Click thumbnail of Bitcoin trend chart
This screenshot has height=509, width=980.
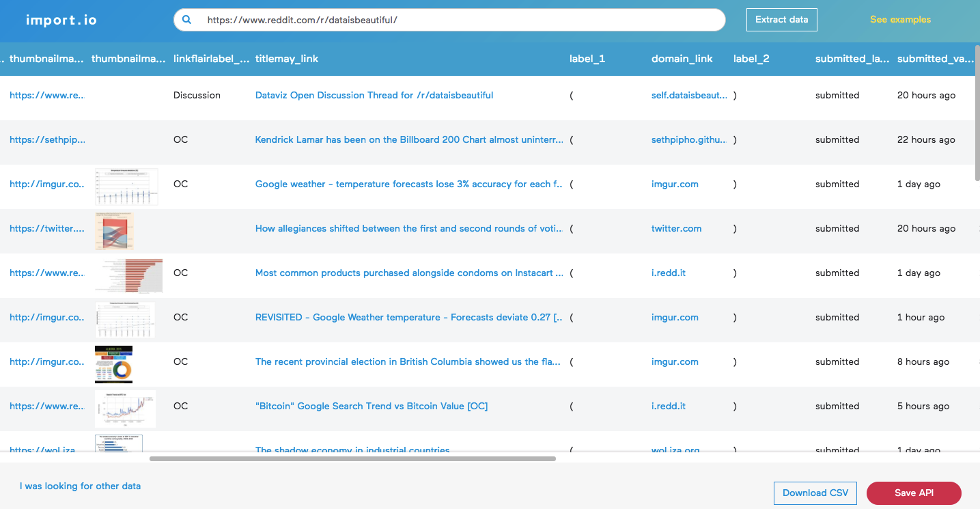click(126, 409)
